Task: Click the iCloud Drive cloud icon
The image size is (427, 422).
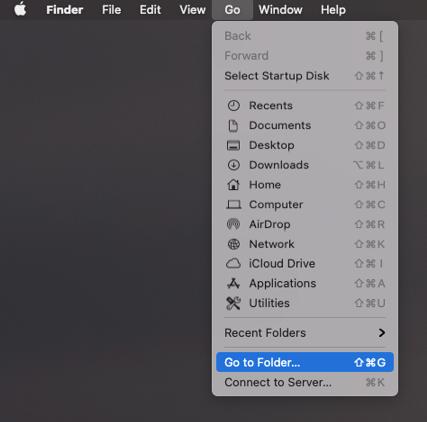Action: click(x=233, y=264)
